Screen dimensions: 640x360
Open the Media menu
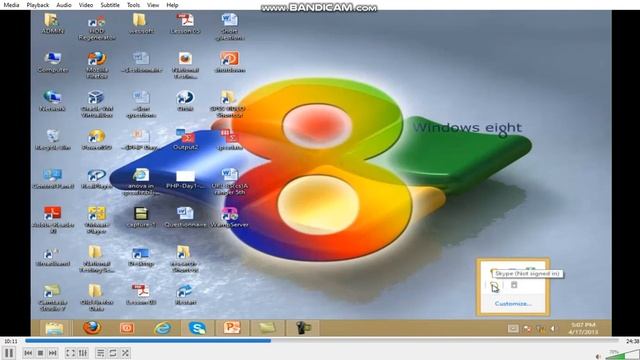(x=11, y=5)
